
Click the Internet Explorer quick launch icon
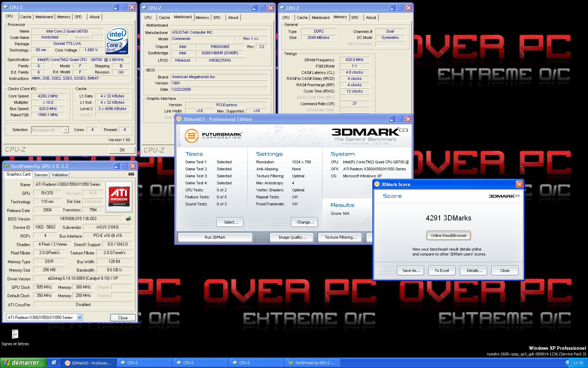pyautogui.click(x=54, y=363)
